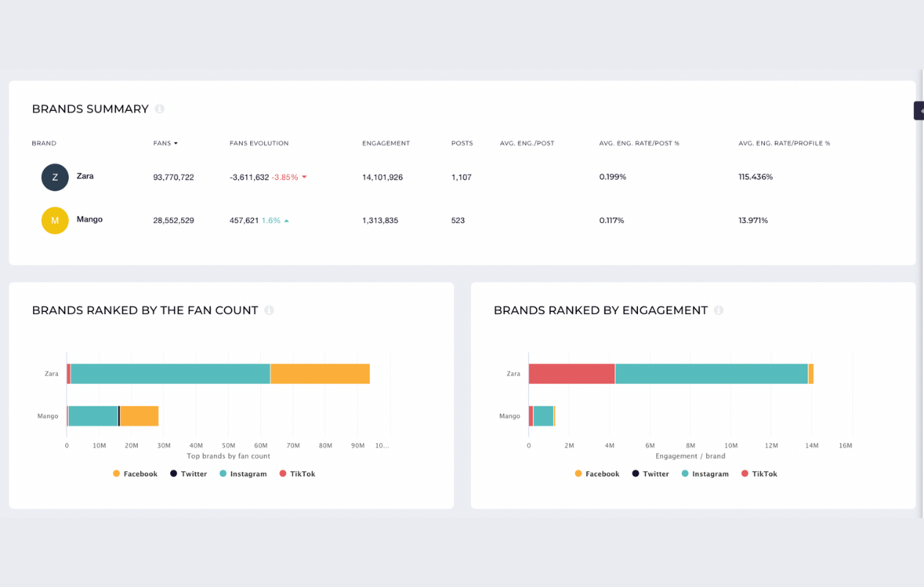
Task: Select Zara's teal Instagram bar in fan count chart
Action: point(170,373)
